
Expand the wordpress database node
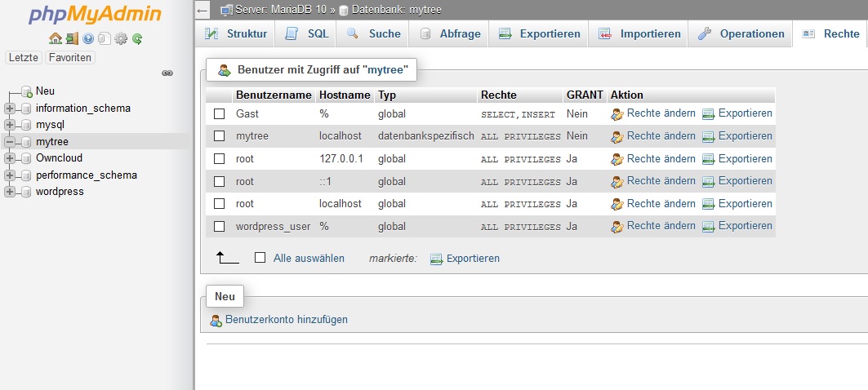click(x=10, y=192)
